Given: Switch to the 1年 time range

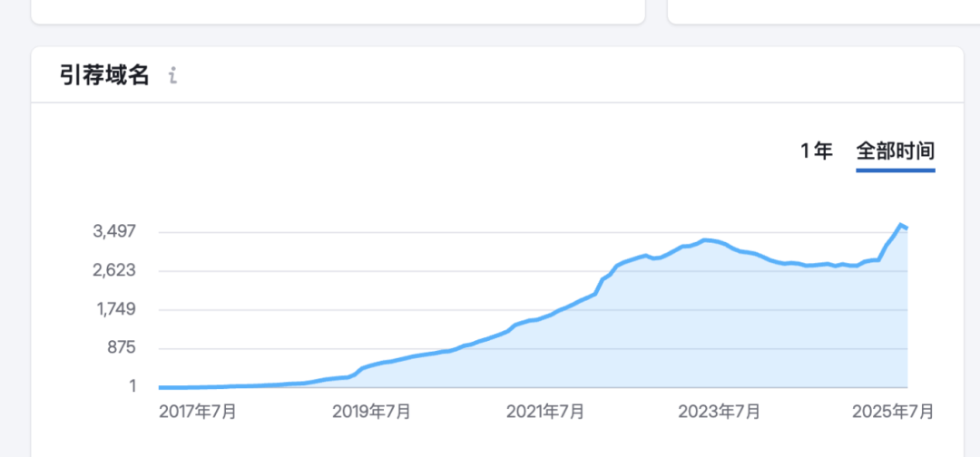Looking at the screenshot, I should coord(816,151).
